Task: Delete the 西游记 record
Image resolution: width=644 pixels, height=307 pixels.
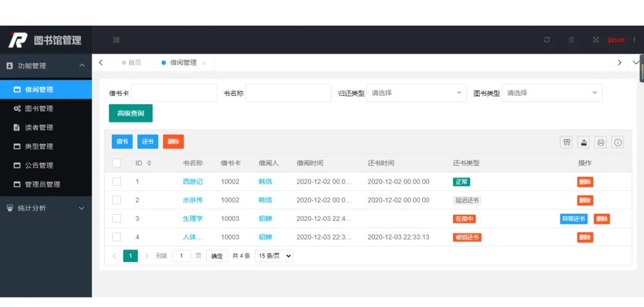Action: coord(585,182)
